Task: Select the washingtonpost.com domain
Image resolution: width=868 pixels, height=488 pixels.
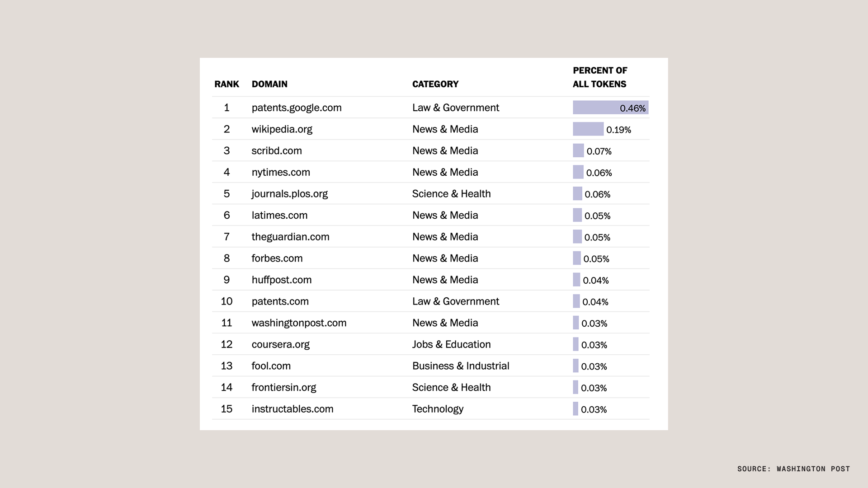Action: click(x=299, y=323)
